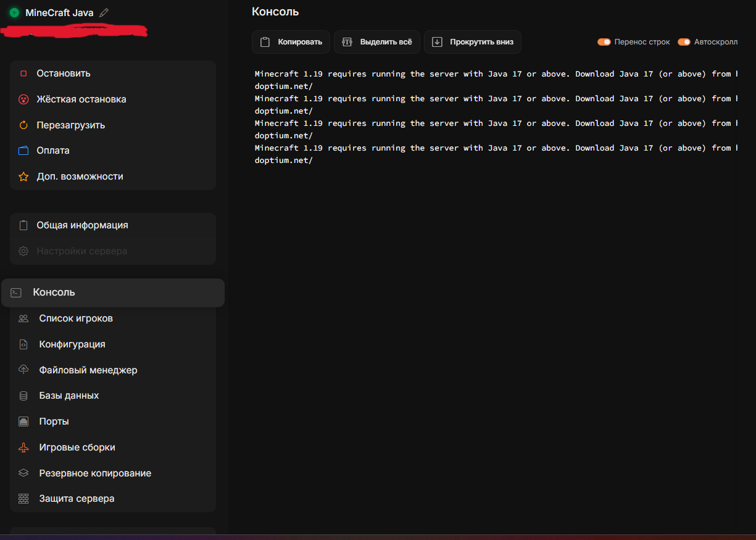Disable the Автоскролл switch
The height and width of the screenshot is (540, 756).
coord(684,42)
